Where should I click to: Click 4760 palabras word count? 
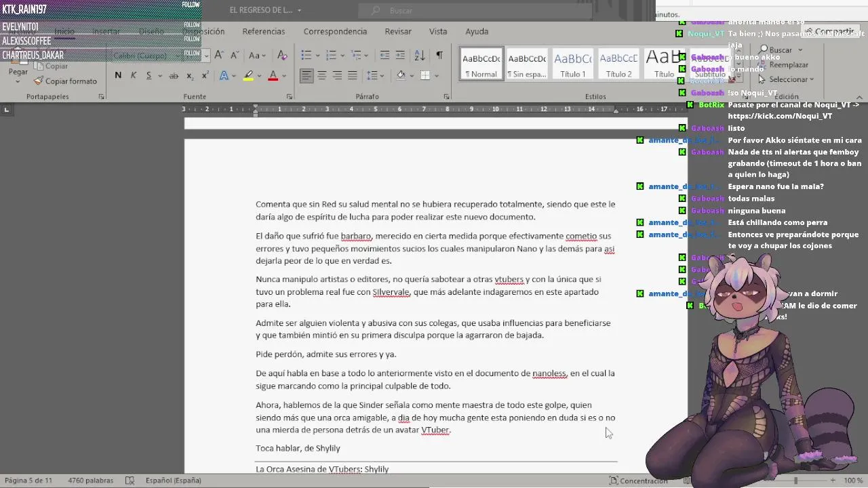90,481
